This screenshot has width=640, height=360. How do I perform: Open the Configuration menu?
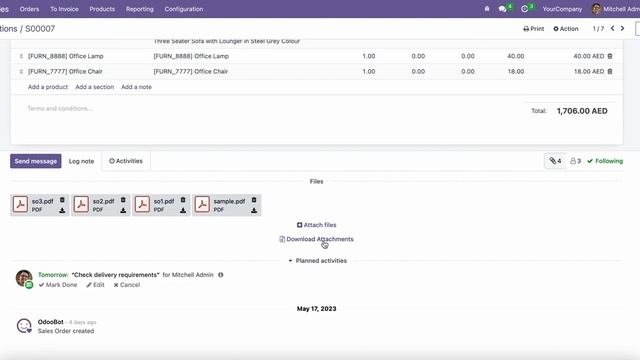184,9
